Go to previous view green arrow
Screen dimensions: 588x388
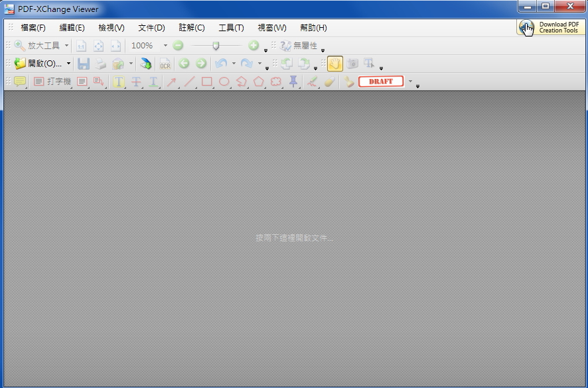pyautogui.click(x=184, y=64)
